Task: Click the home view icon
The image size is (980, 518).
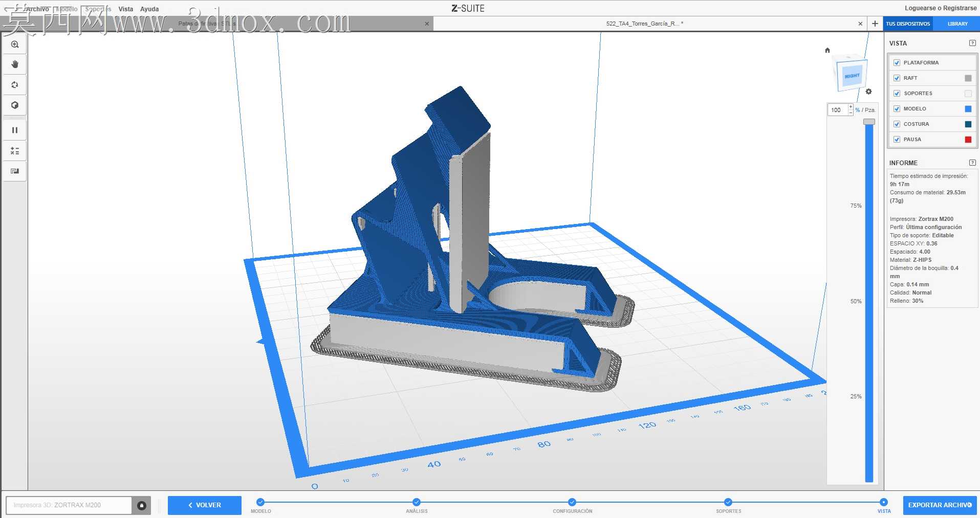Action: [x=827, y=50]
